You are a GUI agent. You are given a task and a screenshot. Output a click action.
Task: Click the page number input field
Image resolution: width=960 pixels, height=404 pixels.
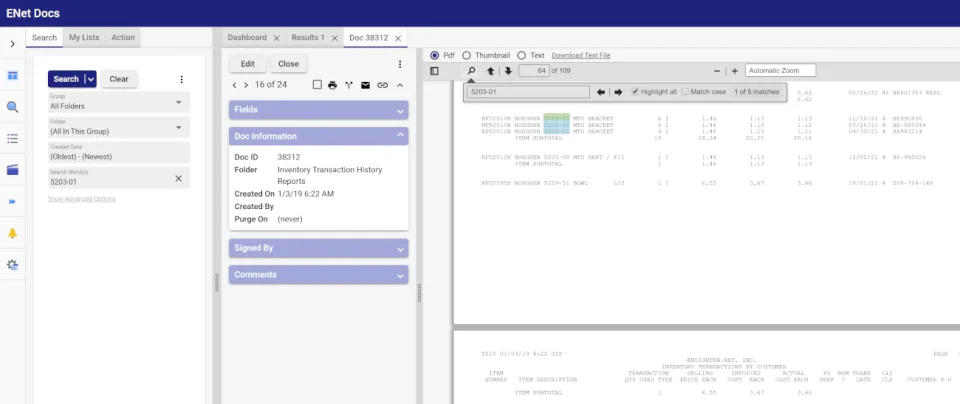coord(533,71)
